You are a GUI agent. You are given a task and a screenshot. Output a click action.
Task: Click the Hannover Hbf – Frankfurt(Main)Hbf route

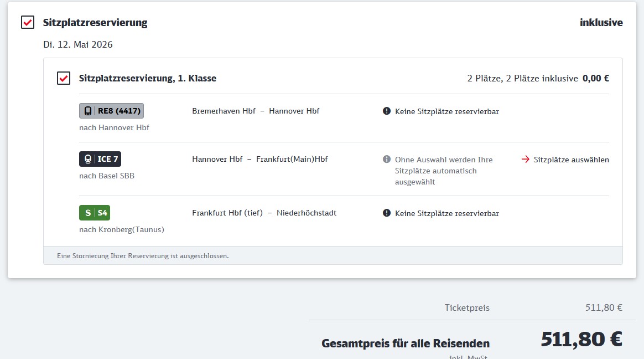click(259, 159)
